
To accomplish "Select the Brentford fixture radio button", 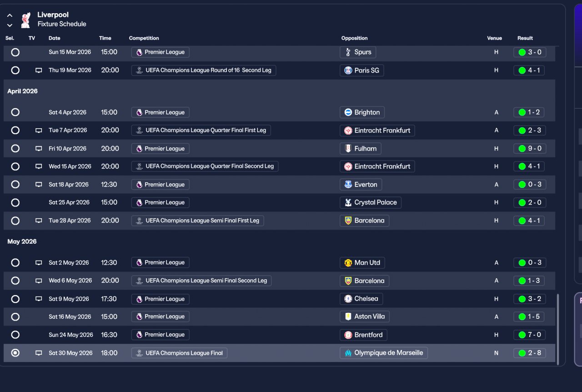I will tap(15, 335).
